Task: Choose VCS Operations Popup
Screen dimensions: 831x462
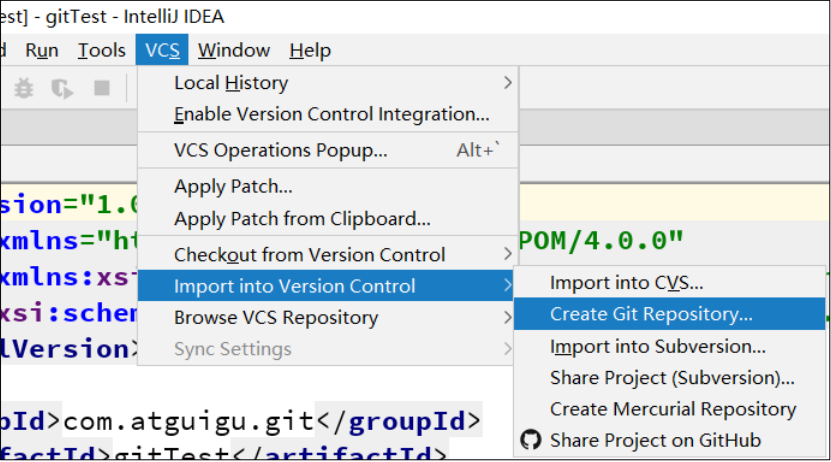Action: coord(280,151)
